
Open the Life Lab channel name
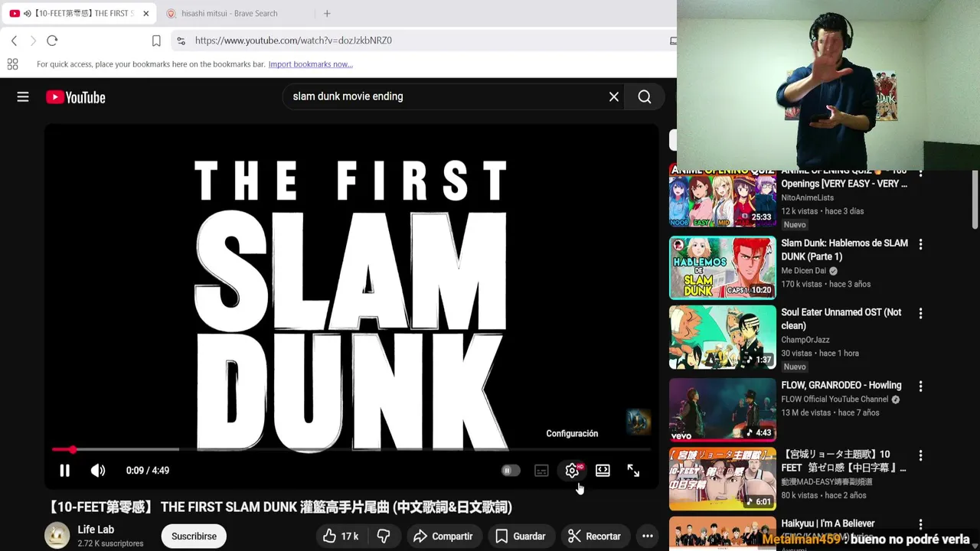[96, 530]
